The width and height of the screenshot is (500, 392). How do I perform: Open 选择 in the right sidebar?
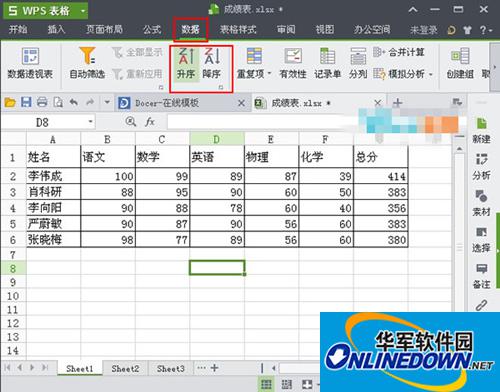(x=481, y=240)
